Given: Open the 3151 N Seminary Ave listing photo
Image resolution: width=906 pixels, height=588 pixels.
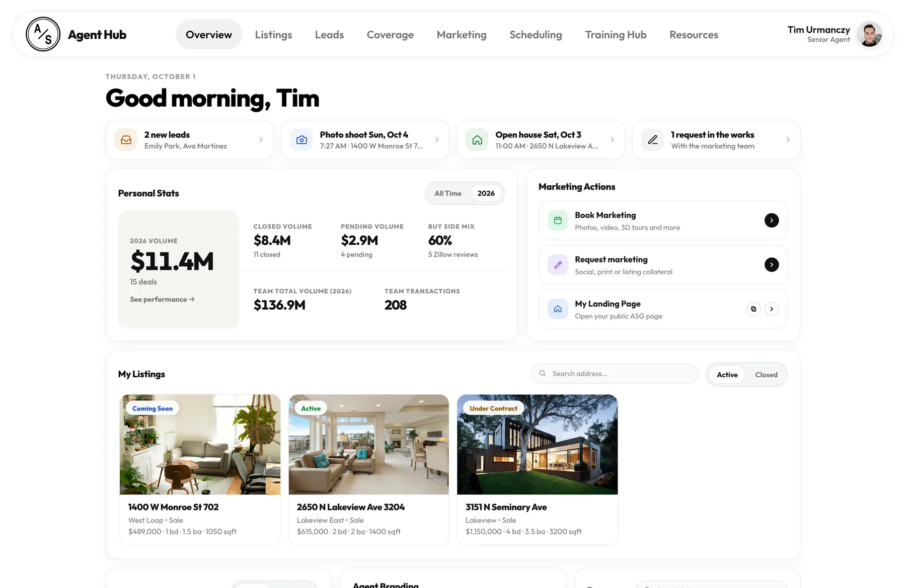Looking at the screenshot, I should [537, 445].
